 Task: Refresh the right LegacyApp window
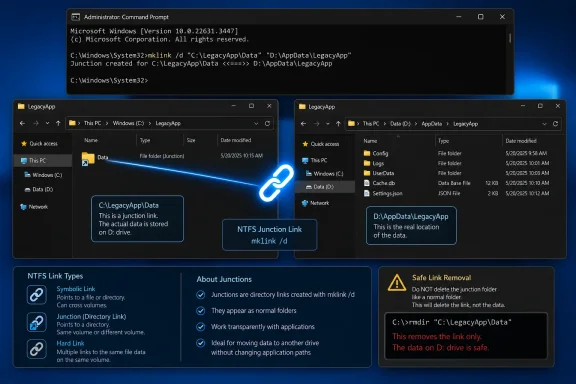point(555,124)
